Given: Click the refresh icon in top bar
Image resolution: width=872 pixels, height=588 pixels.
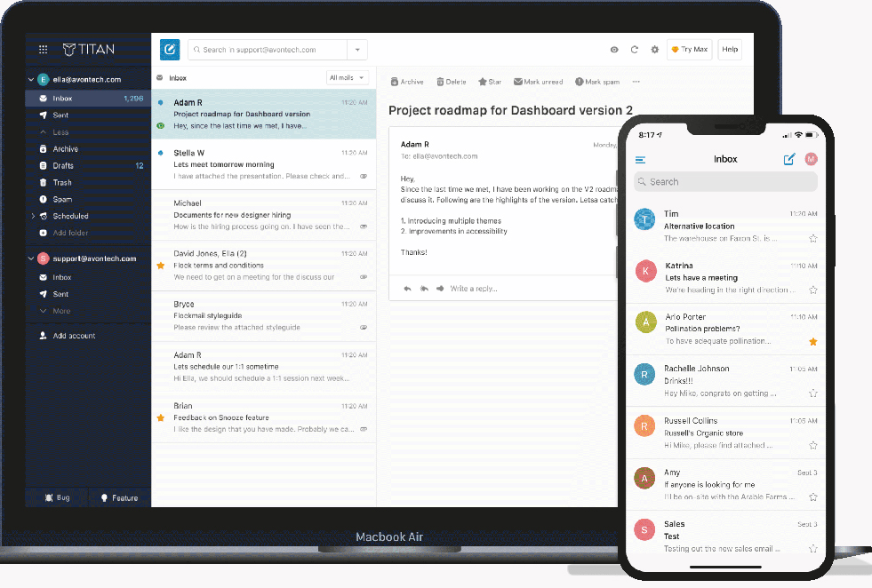Looking at the screenshot, I should coord(635,50).
